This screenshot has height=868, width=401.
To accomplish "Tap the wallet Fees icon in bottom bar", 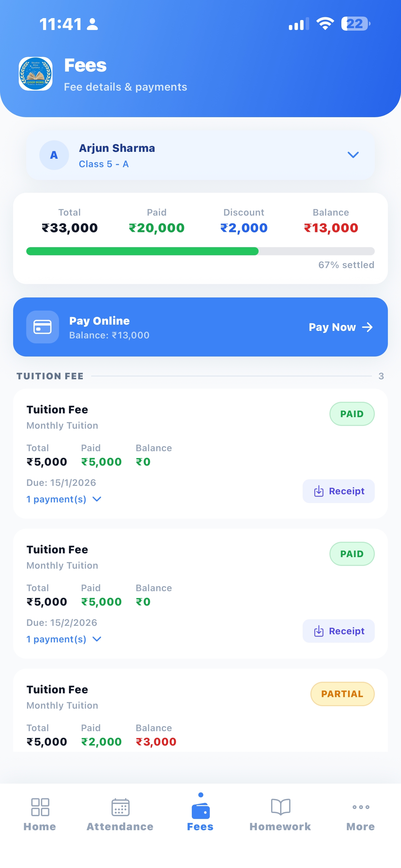I will click(200, 810).
